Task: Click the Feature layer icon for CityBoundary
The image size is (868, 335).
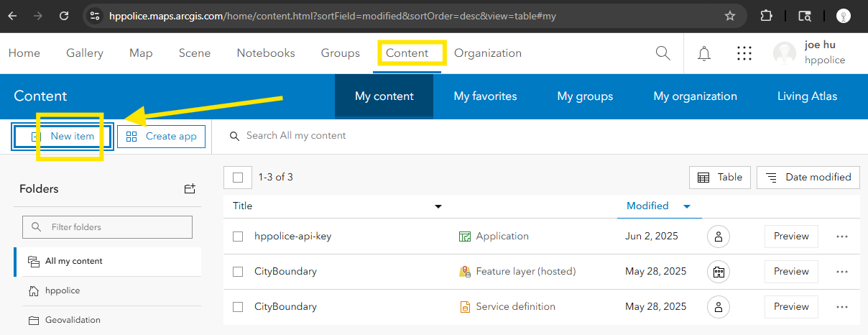Action: [465, 272]
